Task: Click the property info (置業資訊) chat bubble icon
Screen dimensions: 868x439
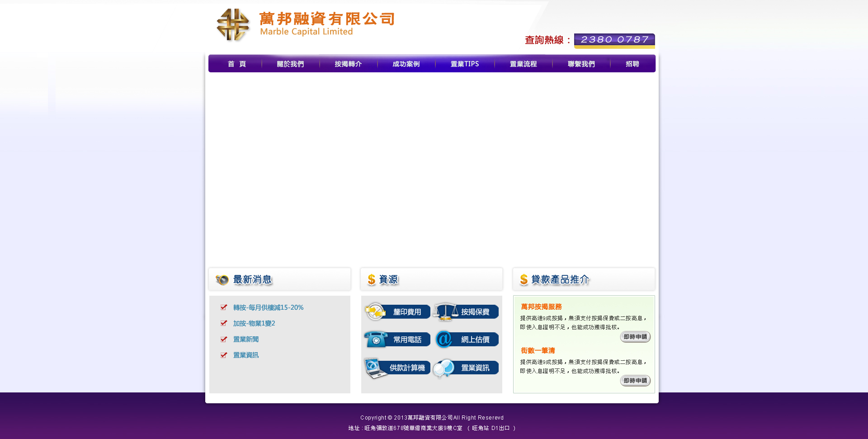Action: coord(444,368)
